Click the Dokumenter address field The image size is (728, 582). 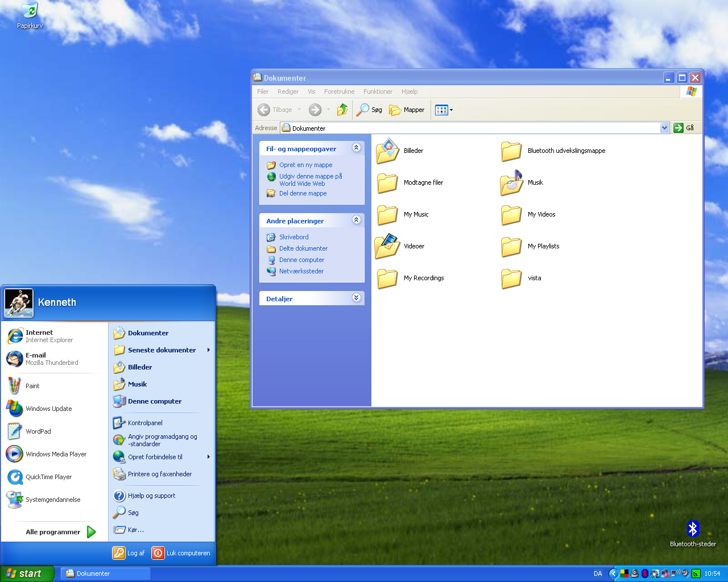coord(472,128)
